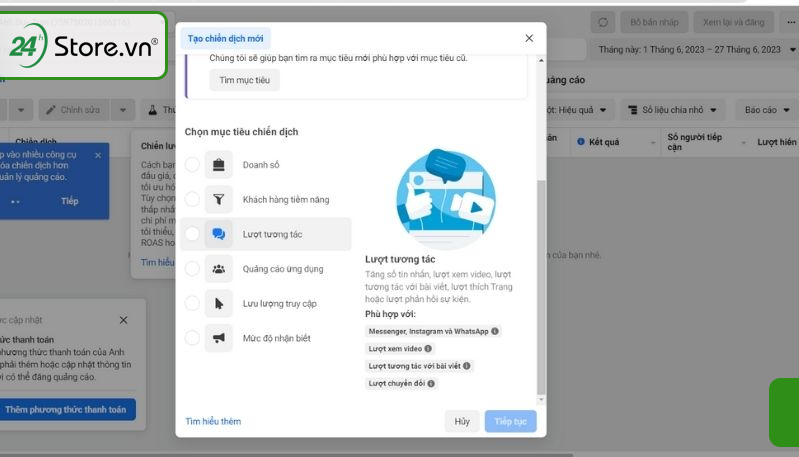The width and height of the screenshot is (799, 457).
Task: Click the Tìm mục tiêu button
Action: 245,80
